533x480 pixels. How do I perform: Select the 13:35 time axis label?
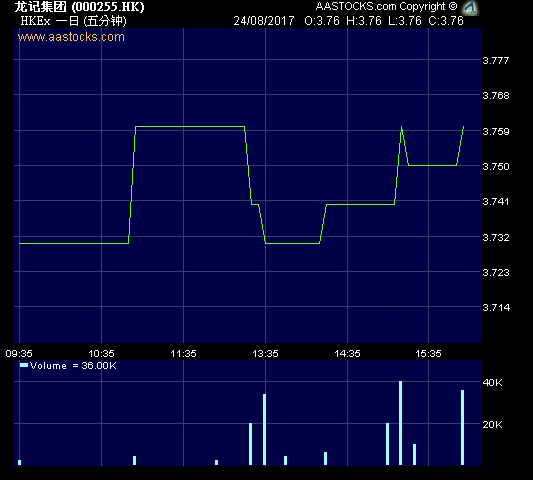[265, 354]
